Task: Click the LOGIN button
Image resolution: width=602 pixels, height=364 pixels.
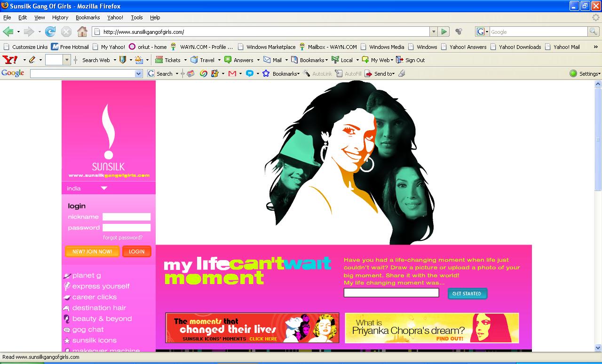Action: coord(136,252)
